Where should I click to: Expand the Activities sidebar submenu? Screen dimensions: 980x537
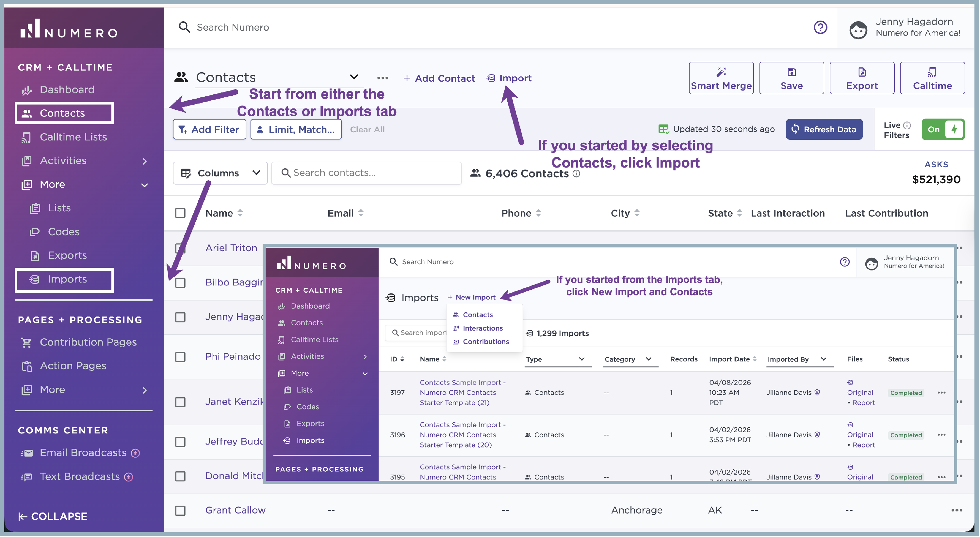[x=145, y=161]
